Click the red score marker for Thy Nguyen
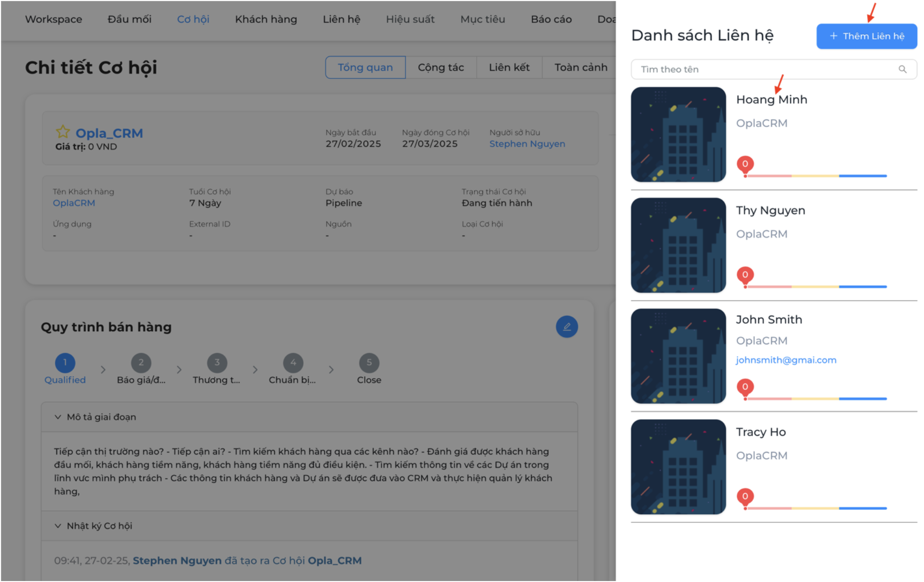Screen dimensions: 924x582 pos(745,276)
